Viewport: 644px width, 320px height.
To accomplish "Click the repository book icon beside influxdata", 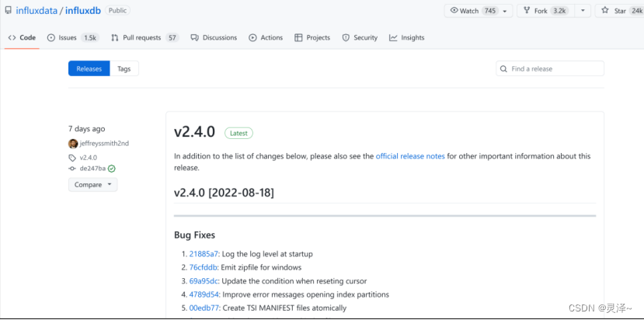I will pyautogui.click(x=9, y=10).
